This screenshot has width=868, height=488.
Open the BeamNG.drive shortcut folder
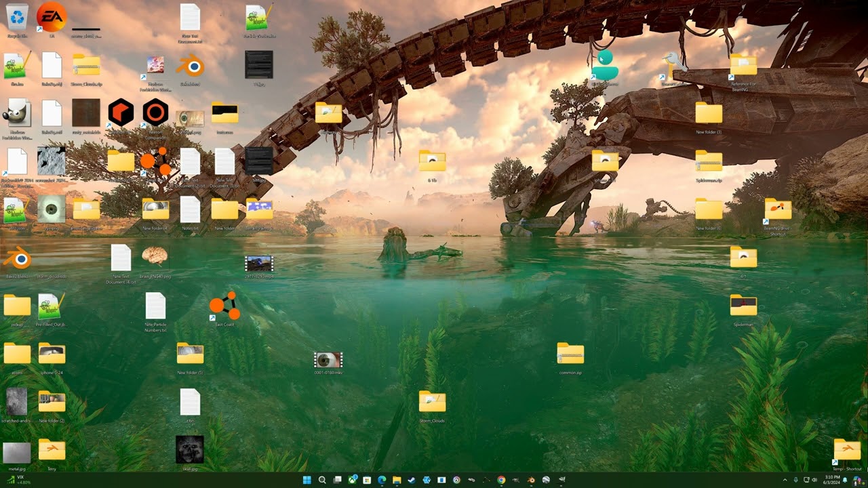(x=778, y=211)
